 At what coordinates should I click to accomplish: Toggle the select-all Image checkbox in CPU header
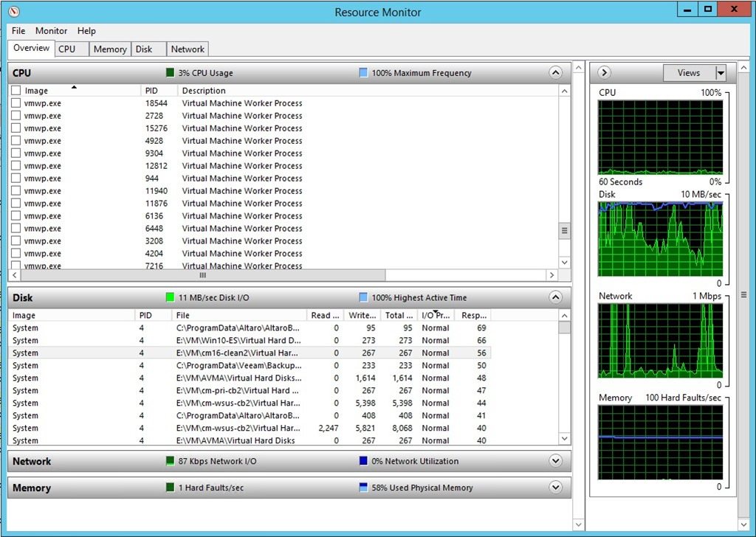point(16,91)
